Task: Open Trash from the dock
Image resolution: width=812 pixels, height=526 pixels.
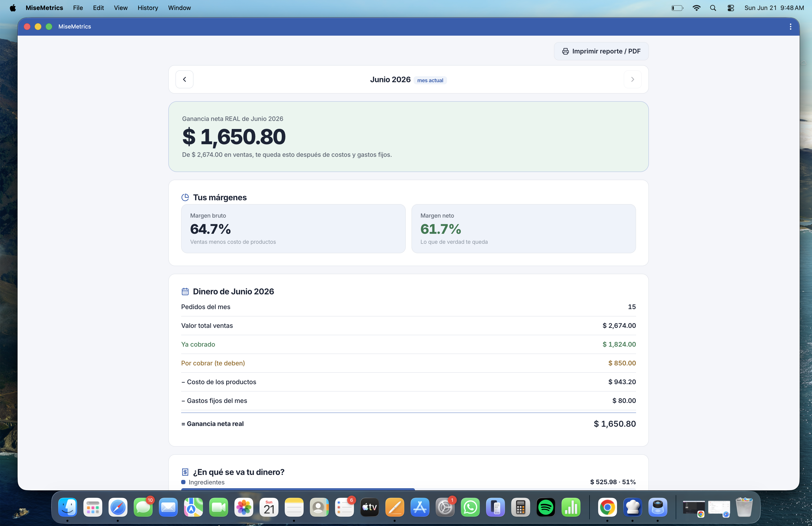Action: tap(744, 507)
